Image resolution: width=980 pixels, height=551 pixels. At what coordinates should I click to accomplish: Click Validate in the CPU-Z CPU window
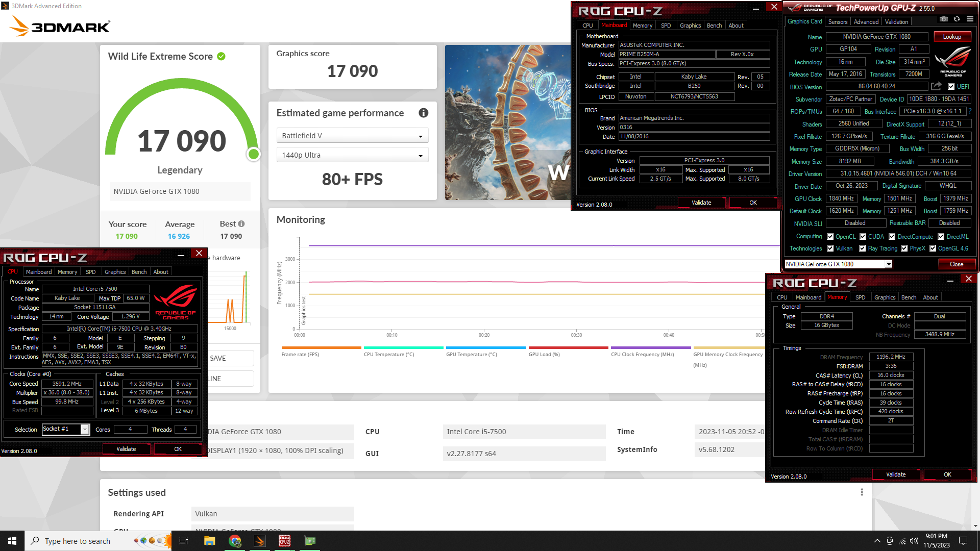click(126, 449)
